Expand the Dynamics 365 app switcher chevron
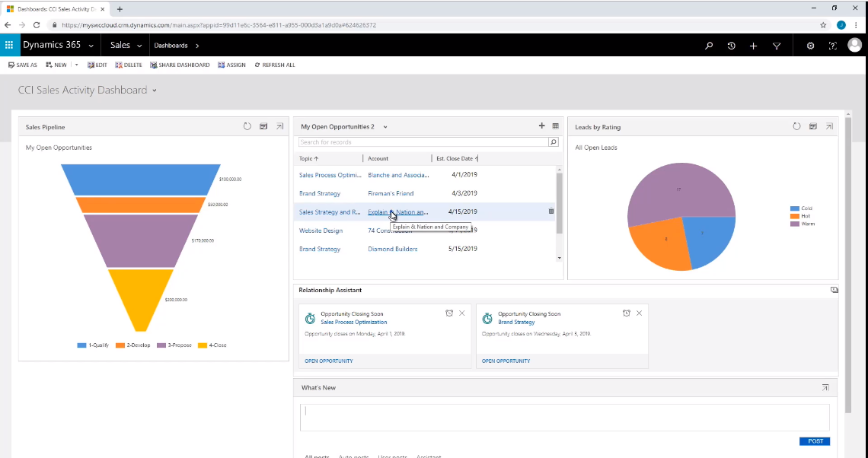The width and height of the screenshot is (868, 458). point(91,46)
